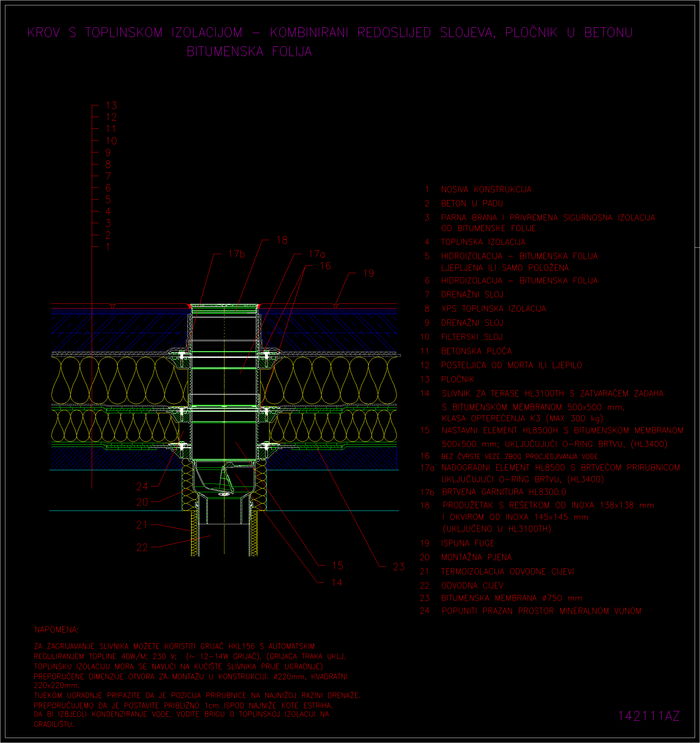Viewport: 700px width, 743px height.
Task: Click note line starting 'PREPORUČENE DIMENZIJE OTVORA'
Action: 191,677
